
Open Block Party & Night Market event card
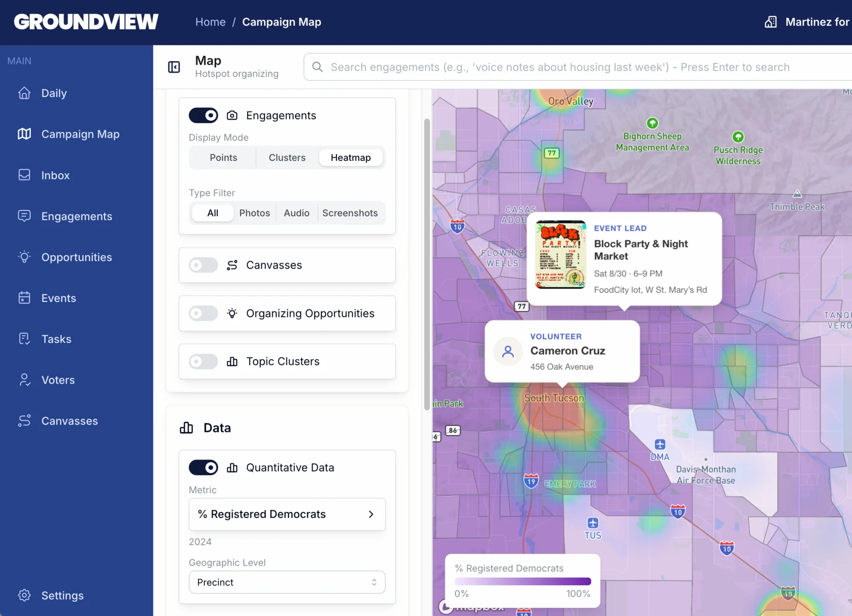[x=624, y=259]
